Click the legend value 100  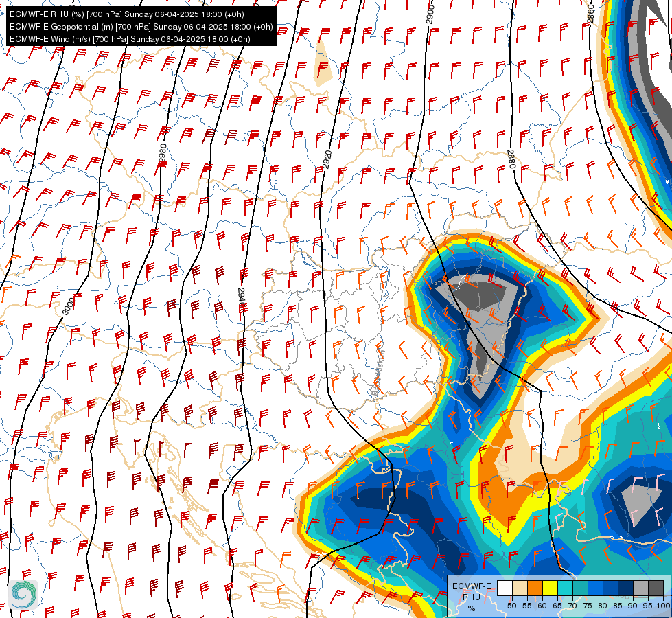click(x=663, y=606)
